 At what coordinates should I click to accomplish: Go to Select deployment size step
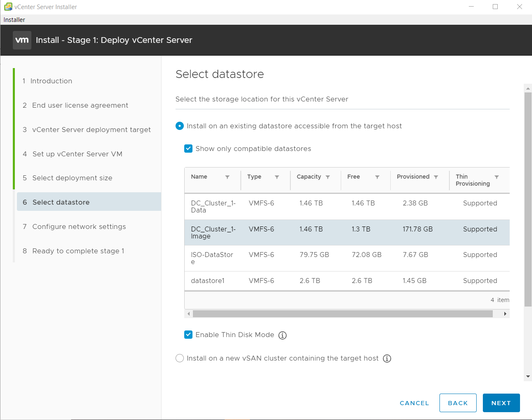coord(72,178)
